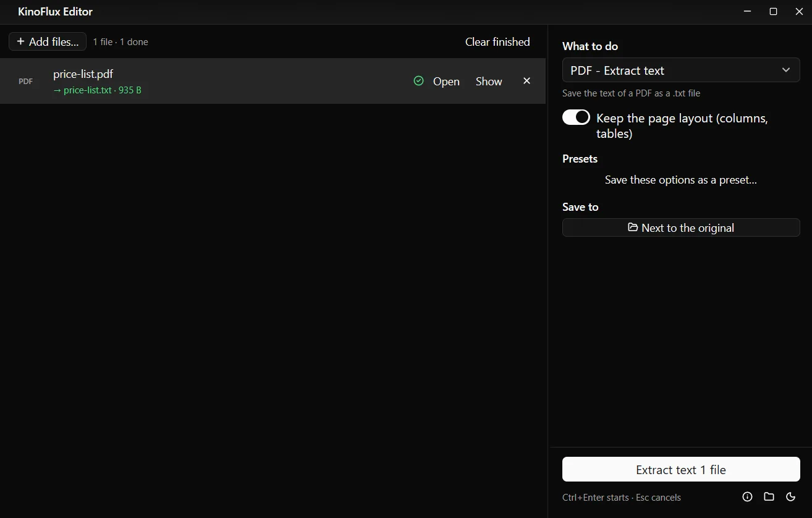Start Extract text 1 file
Image resolution: width=812 pixels, height=518 pixels.
point(681,470)
